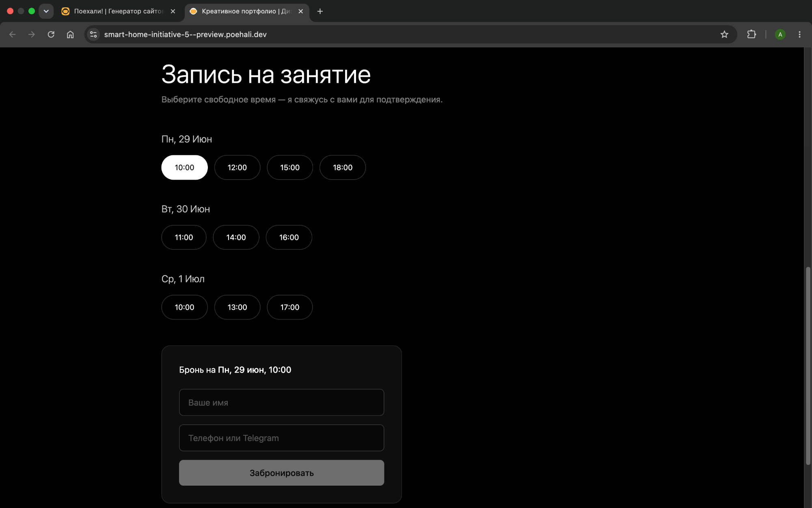
Task: Open a new tab with plus button
Action: (x=320, y=11)
